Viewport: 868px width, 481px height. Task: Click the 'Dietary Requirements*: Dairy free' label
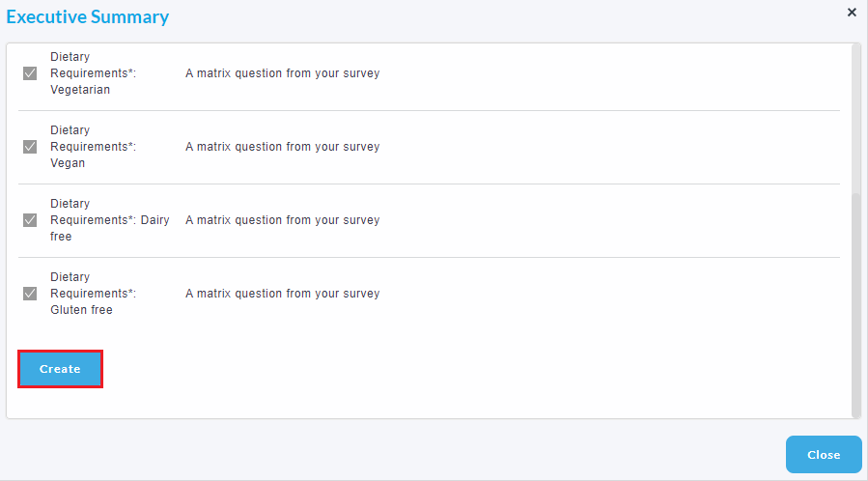point(110,220)
